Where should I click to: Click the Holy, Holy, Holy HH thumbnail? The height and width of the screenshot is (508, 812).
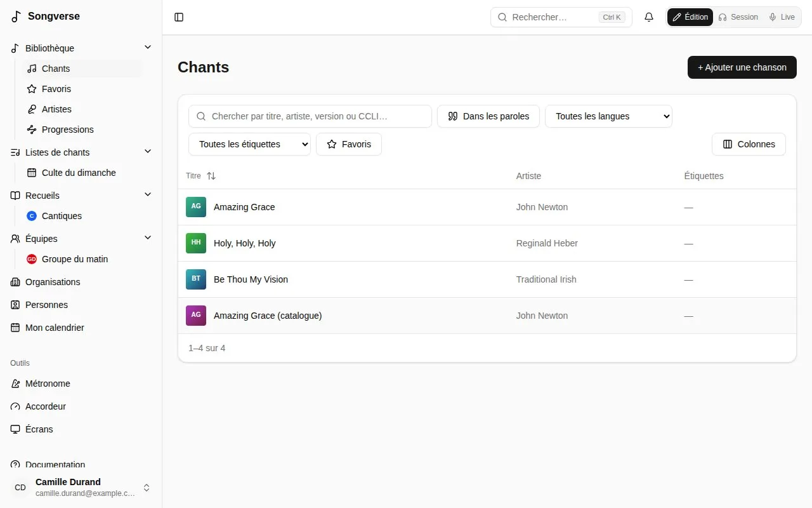click(x=196, y=243)
